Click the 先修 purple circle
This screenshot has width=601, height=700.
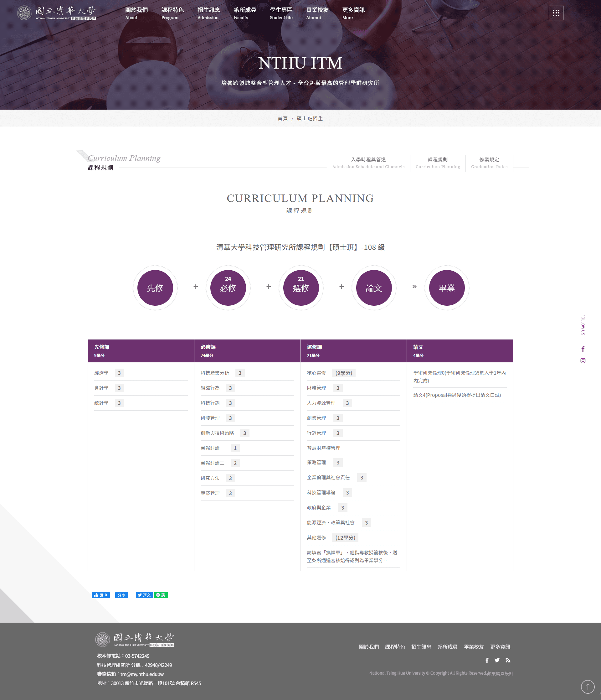pyautogui.click(x=155, y=288)
